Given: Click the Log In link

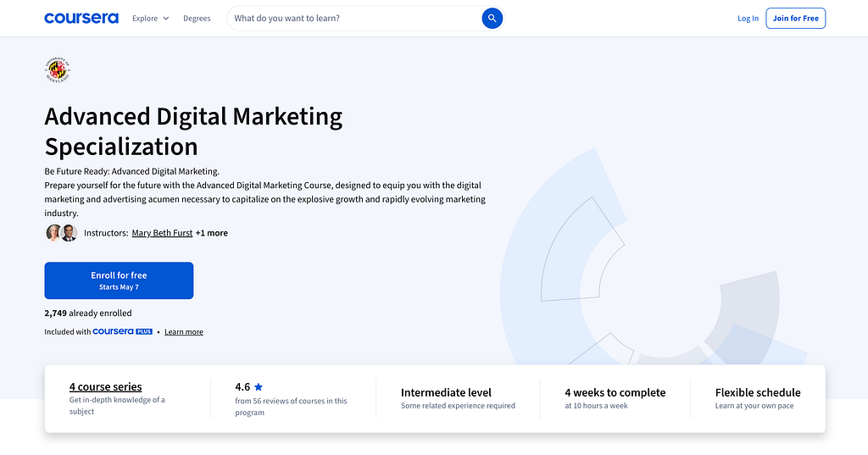Looking at the screenshot, I should coord(748,19).
